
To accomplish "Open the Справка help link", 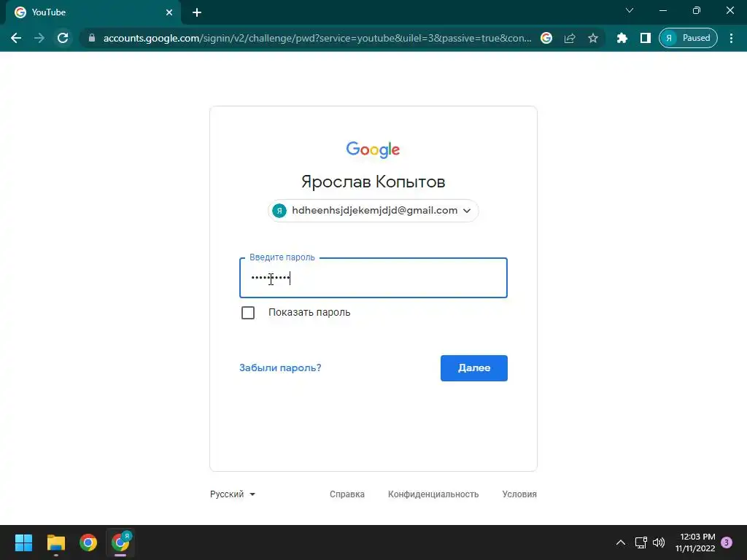I will (x=347, y=494).
